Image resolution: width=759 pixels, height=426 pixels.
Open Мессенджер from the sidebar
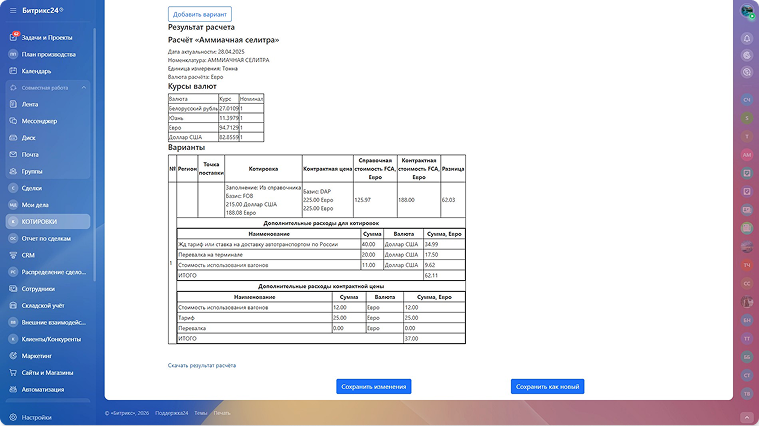click(42, 121)
